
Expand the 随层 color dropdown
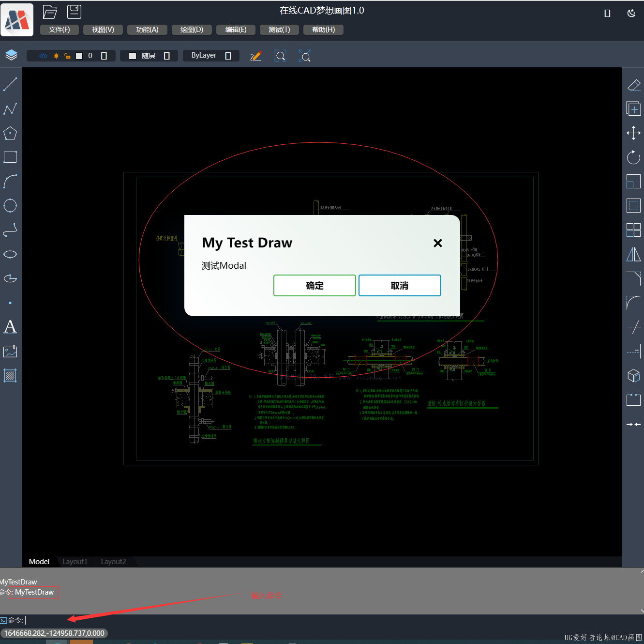167,56
